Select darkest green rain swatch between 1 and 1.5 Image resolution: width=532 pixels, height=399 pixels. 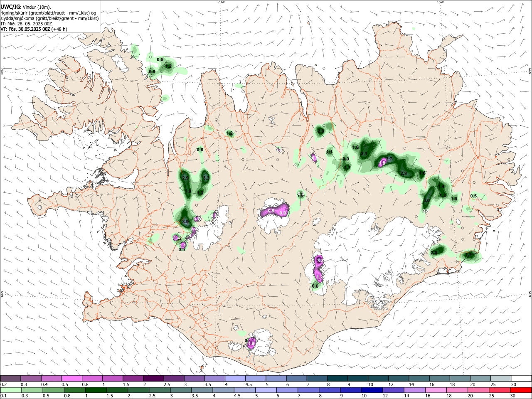tap(97, 390)
